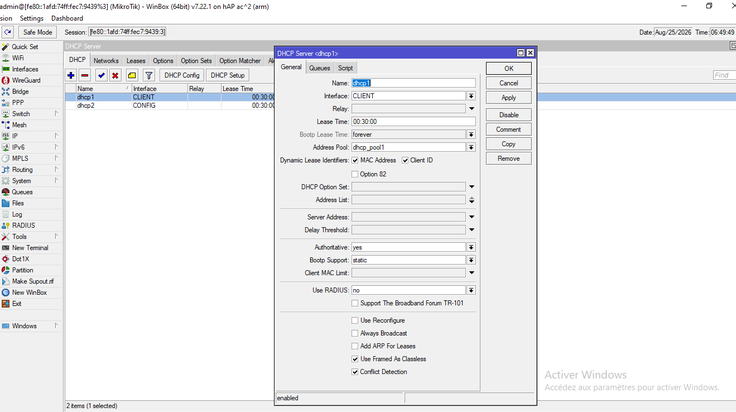Image resolution: width=736 pixels, height=412 pixels.
Task: Click the Apply button
Action: 509,98
